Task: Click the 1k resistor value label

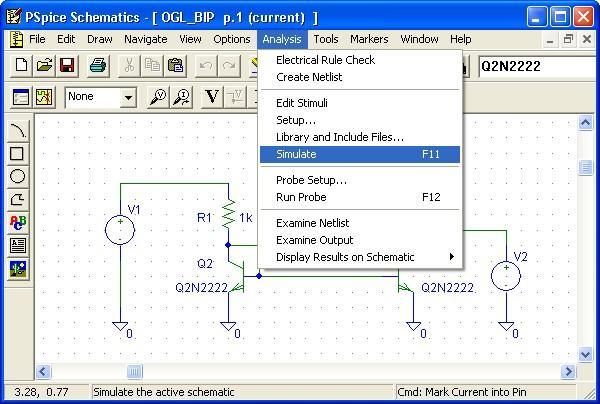Action: 246,218
